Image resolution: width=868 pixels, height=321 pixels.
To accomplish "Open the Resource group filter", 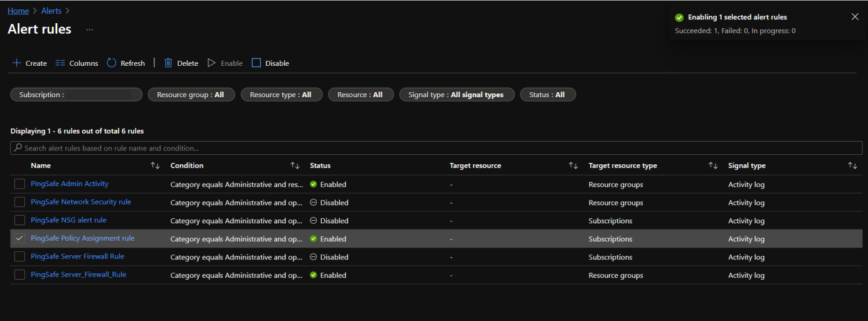I will click(191, 95).
